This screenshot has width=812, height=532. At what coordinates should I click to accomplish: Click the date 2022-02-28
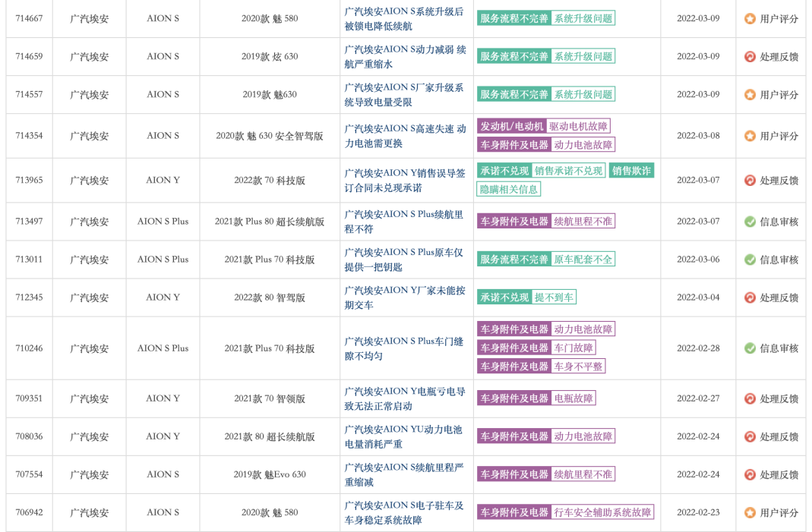coord(698,348)
